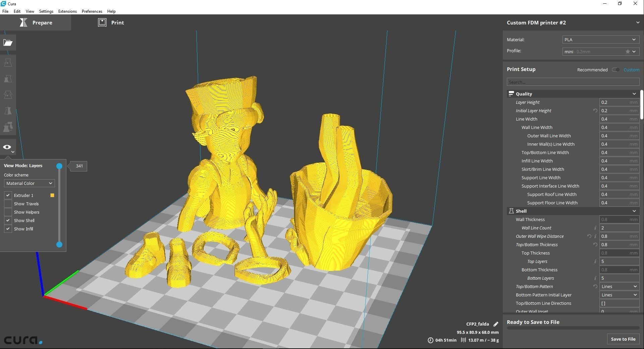Open the Edit menu
This screenshot has width=644, height=349.
click(x=17, y=11)
